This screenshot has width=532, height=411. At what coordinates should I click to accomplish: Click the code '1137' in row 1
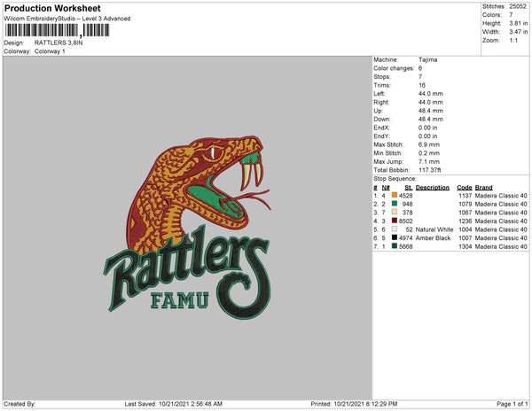465,196
